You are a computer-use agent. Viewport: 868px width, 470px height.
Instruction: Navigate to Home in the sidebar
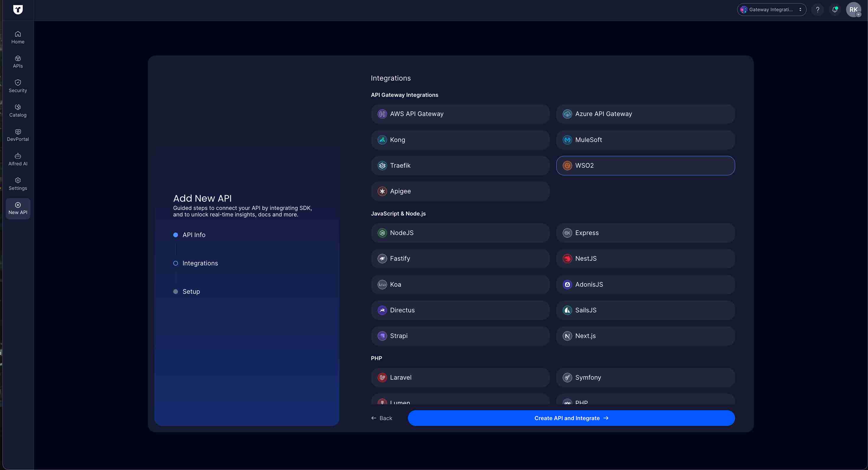pos(17,37)
